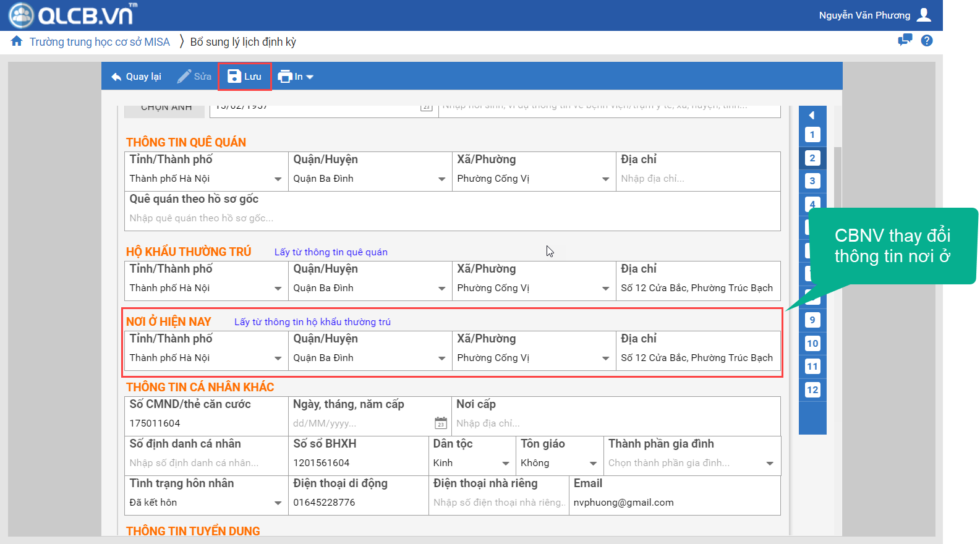Image resolution: width=980 pixels, height=544 pixels.
Task: Expand the Dân tộc dropdown
Action: click(505, 464)
